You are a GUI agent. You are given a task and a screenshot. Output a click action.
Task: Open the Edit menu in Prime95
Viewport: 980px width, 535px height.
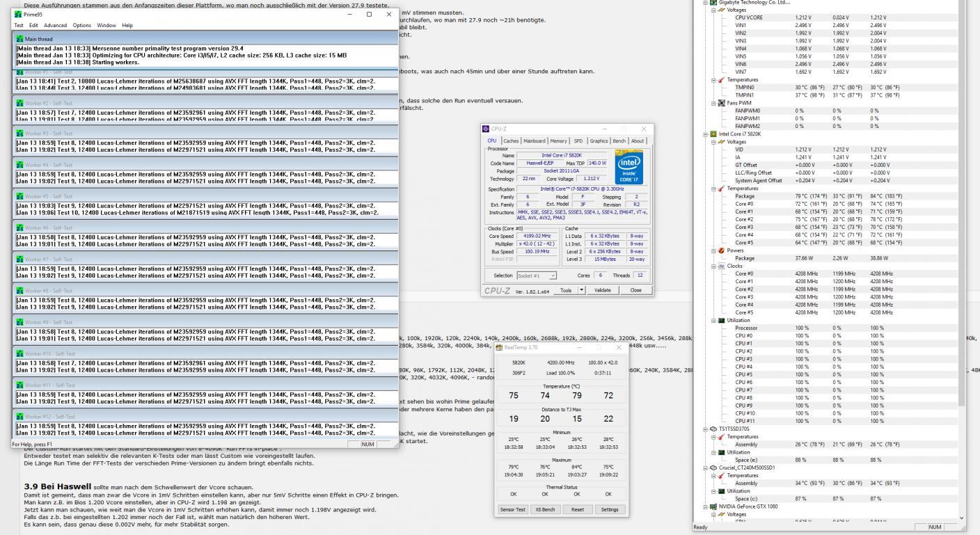click(x=33, y=25)
